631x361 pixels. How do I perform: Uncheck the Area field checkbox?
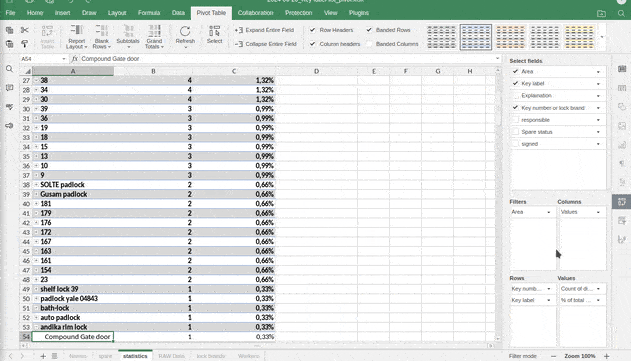(x=515, y=71)
